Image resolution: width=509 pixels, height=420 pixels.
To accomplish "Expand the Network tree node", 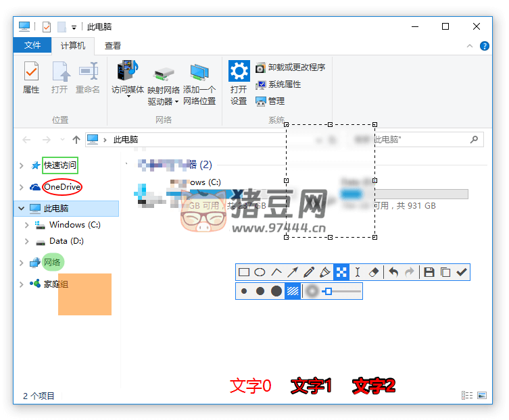I will click(22, 263).
